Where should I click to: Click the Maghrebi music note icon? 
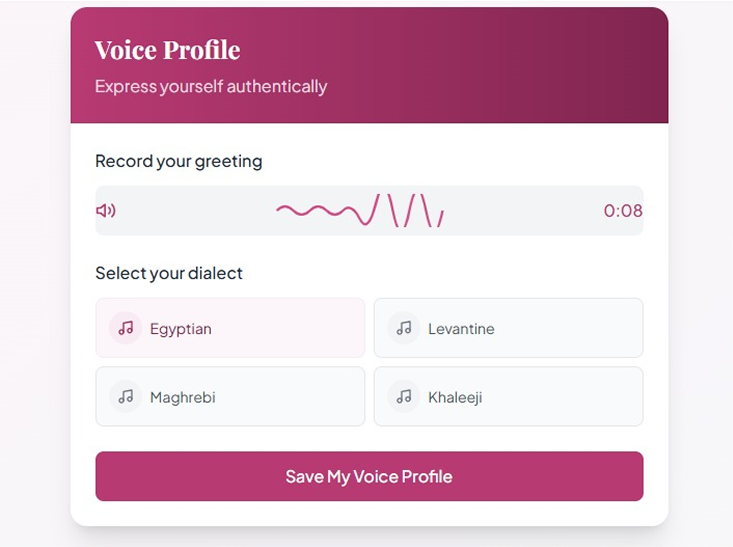[125, 397]
